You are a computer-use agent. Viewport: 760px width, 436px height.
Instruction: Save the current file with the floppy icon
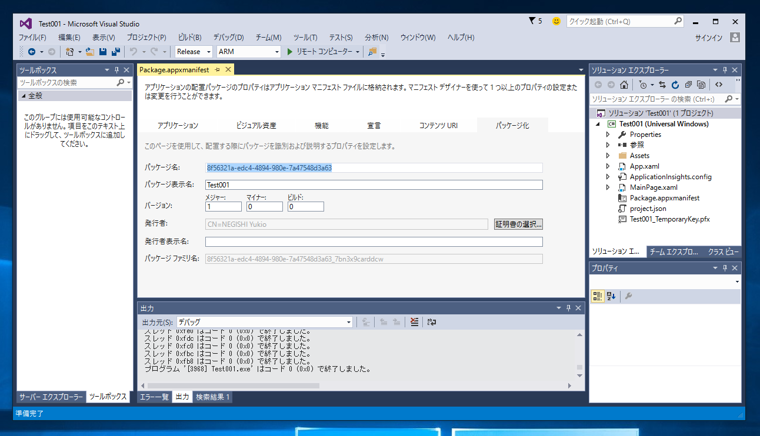point(103,51)
